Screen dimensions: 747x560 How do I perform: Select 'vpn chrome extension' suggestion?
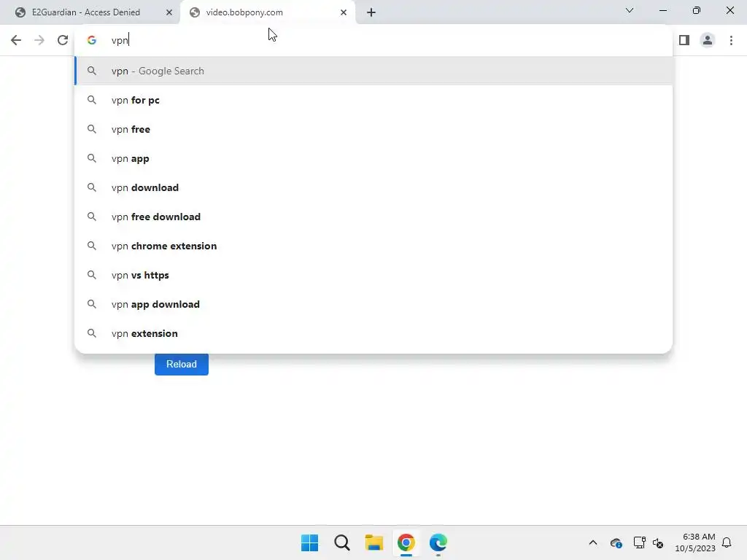tap(373, 246)
